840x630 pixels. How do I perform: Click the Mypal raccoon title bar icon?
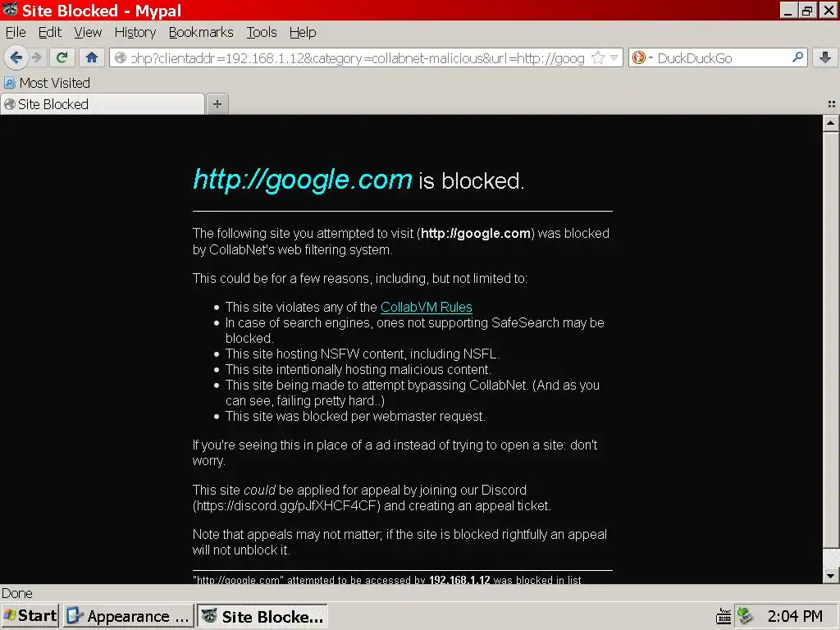(10, 10)
